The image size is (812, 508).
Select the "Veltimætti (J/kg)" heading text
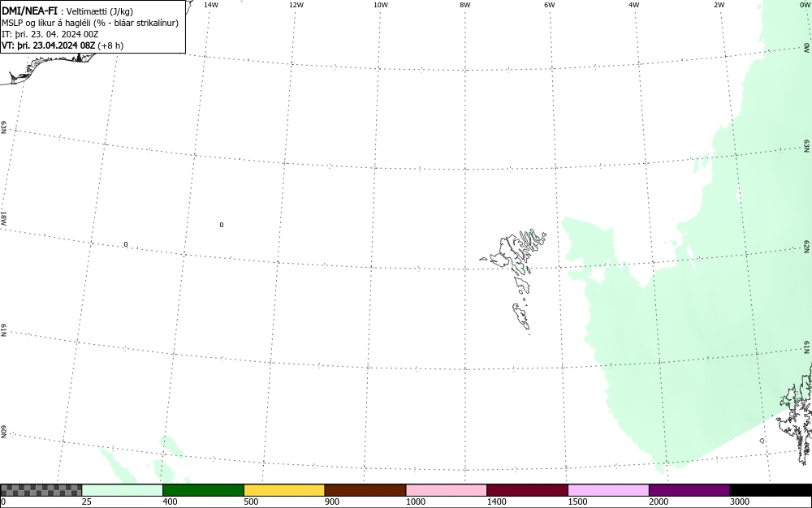point(100,12)
